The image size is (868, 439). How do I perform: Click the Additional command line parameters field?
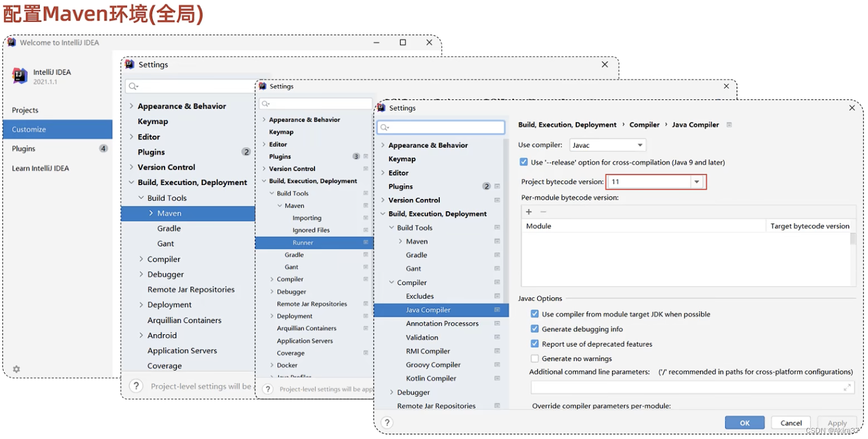[x=692, y=387]
